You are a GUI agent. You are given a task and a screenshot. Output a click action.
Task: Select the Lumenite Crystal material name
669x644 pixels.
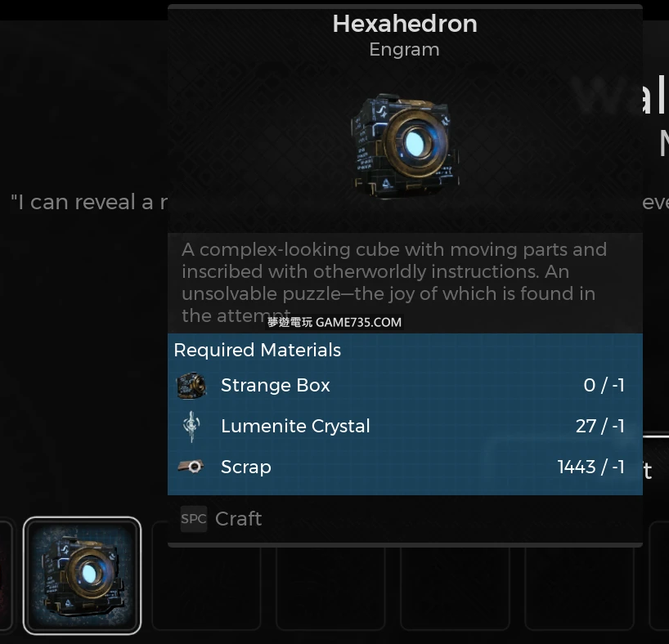[x=295, y=426]
